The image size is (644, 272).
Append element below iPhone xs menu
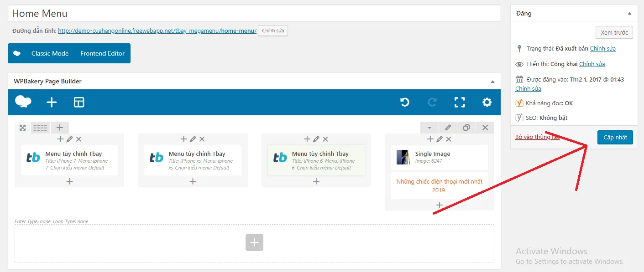pos(193,181)
